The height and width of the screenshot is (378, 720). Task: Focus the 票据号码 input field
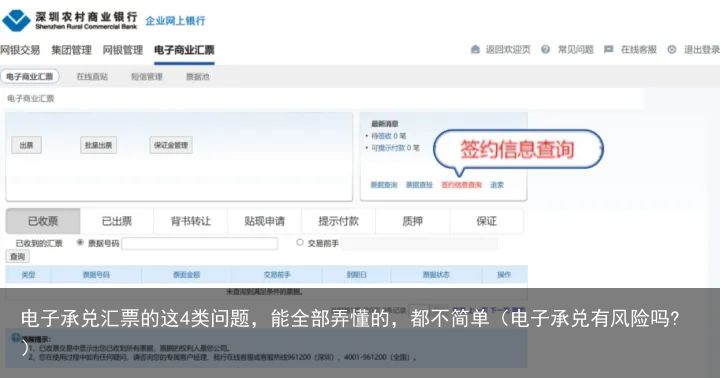coord(200,243)
